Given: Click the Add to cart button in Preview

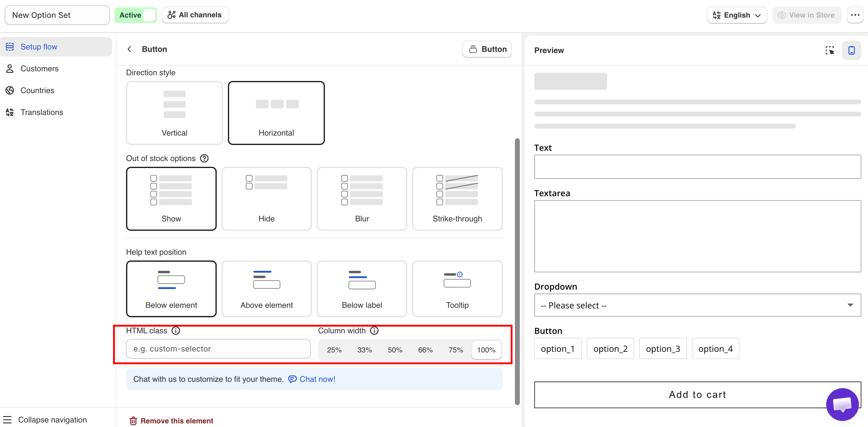Looking at the screenshot, I should pyautogui.click(x=697, y=395).
